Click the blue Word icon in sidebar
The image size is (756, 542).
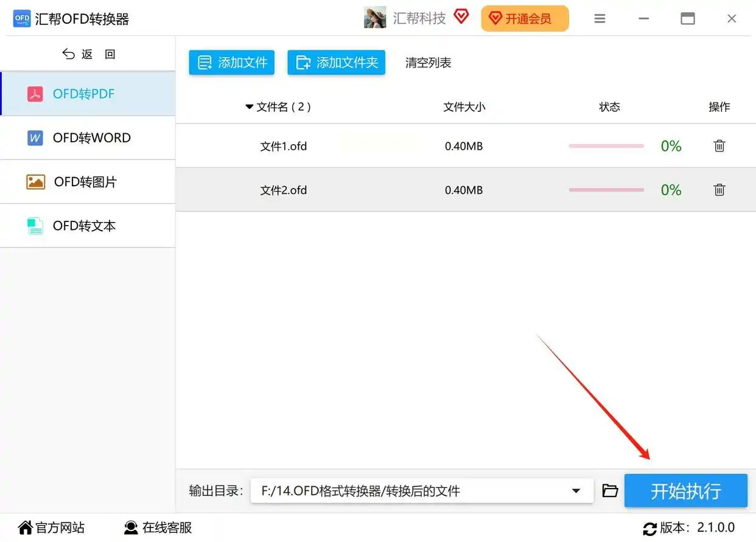[35, 138]
